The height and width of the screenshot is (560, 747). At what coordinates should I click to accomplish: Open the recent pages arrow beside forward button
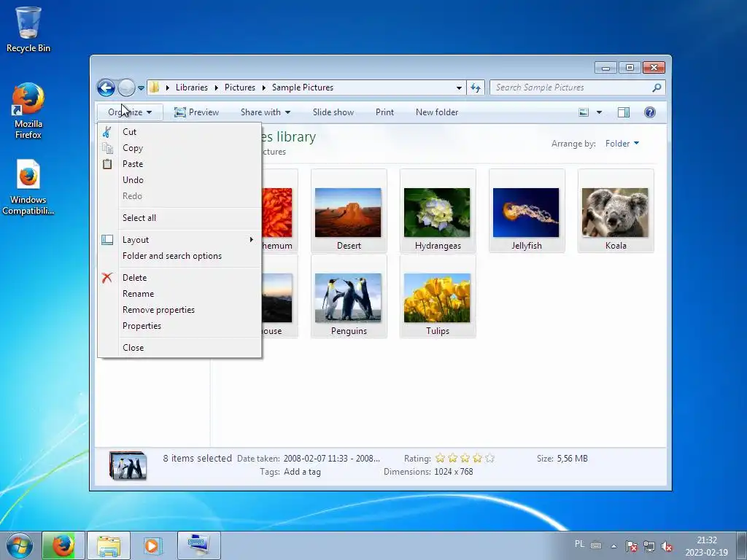point(141,88)
